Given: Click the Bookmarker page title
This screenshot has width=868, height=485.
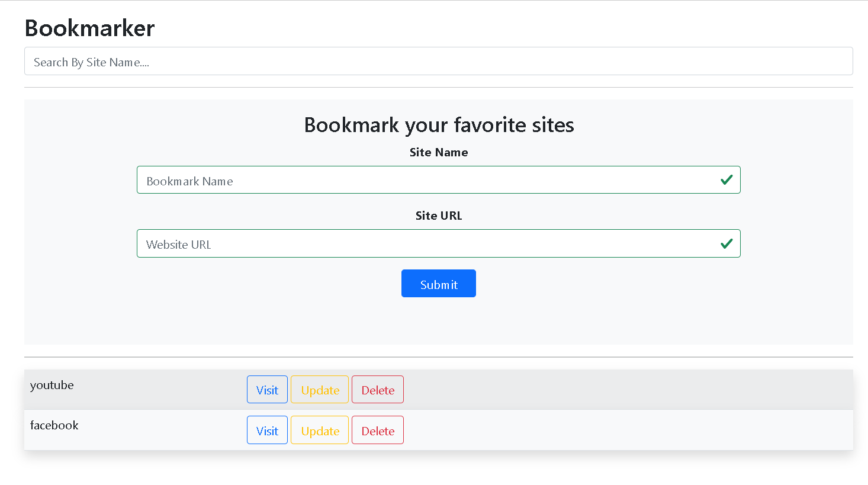Looking at the screenshot, I should click(x=89, y=28).
